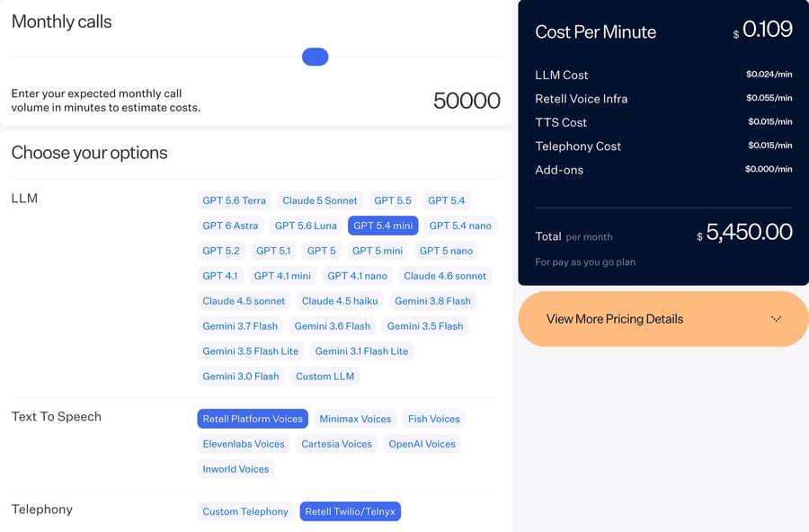The width and height of the screenshot is (809, 532).
Task: Select Minimax Voices for text to speech
Action: pos(355,419)
